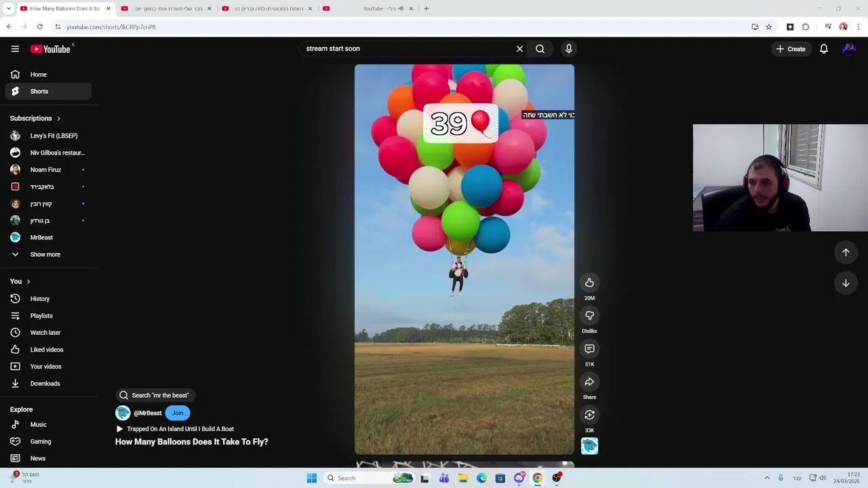This screenshot has height=488, width=868.
Task: Open the notifications bell
Action: coord(824,49)
